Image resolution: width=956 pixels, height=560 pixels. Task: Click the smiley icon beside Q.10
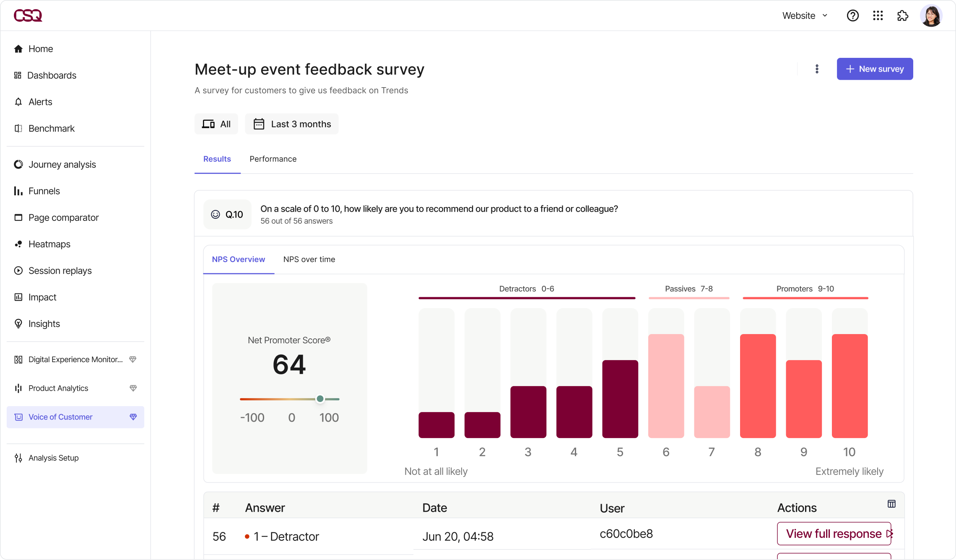pos(216,214)
